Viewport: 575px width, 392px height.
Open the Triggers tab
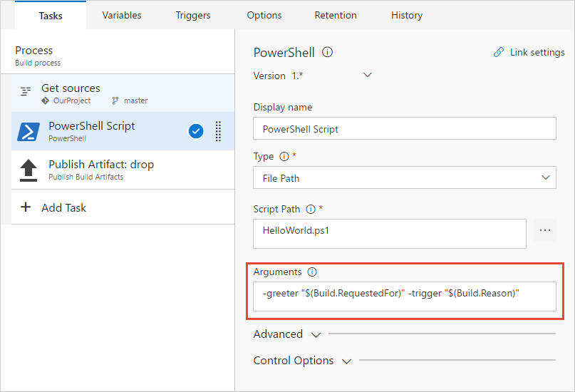pos(194,15)
